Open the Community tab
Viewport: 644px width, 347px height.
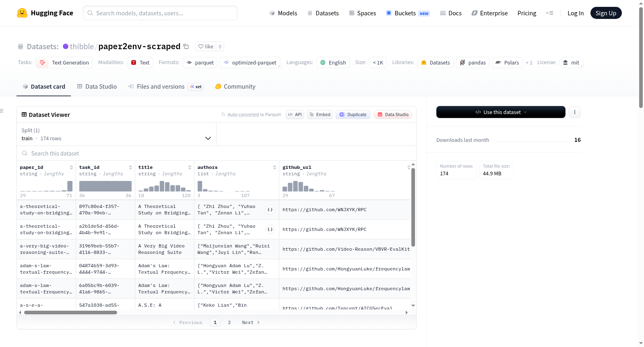pos(235,86)
